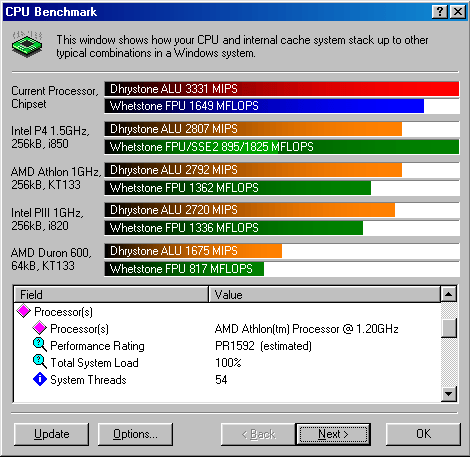Image resolution: width=472 pixels, height=457 pixels.
Task: Close the CPU Benchmark window
Action: [x=458, y=12]
